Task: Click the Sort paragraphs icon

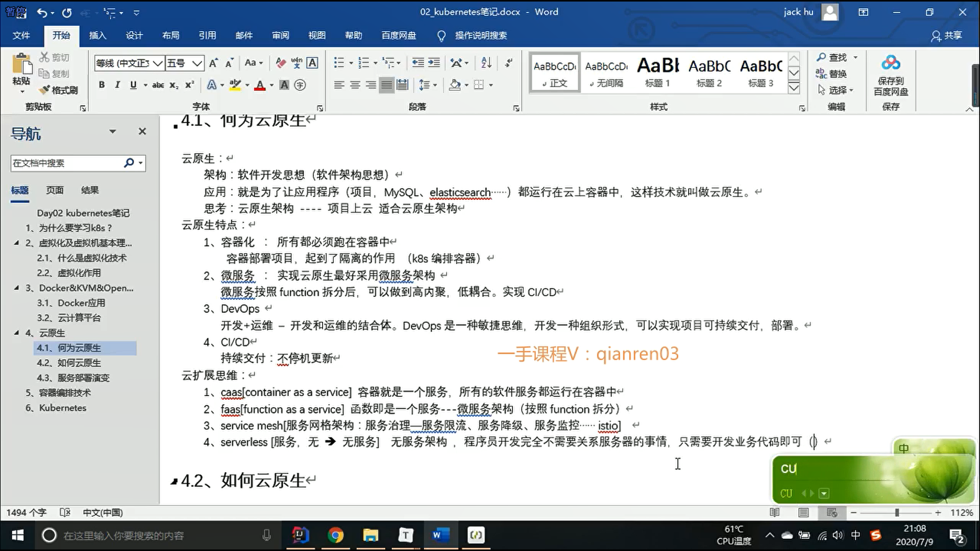Action: pyautogui.click(x=486, y=63)
